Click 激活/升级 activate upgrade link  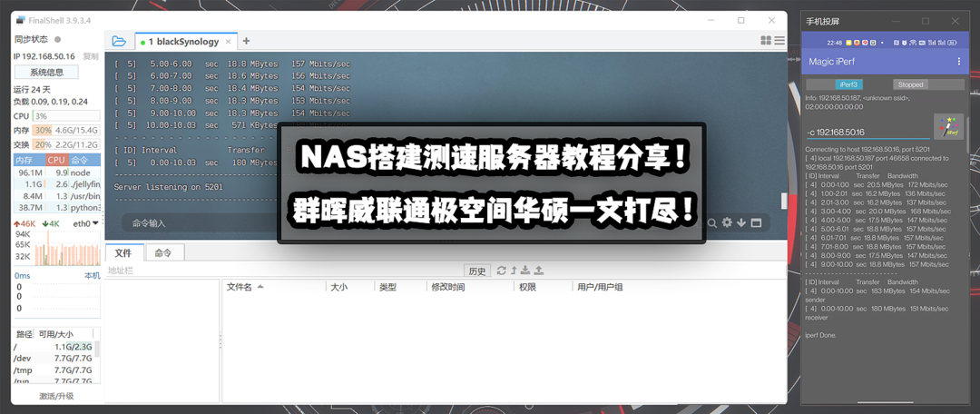coord(56,396)
